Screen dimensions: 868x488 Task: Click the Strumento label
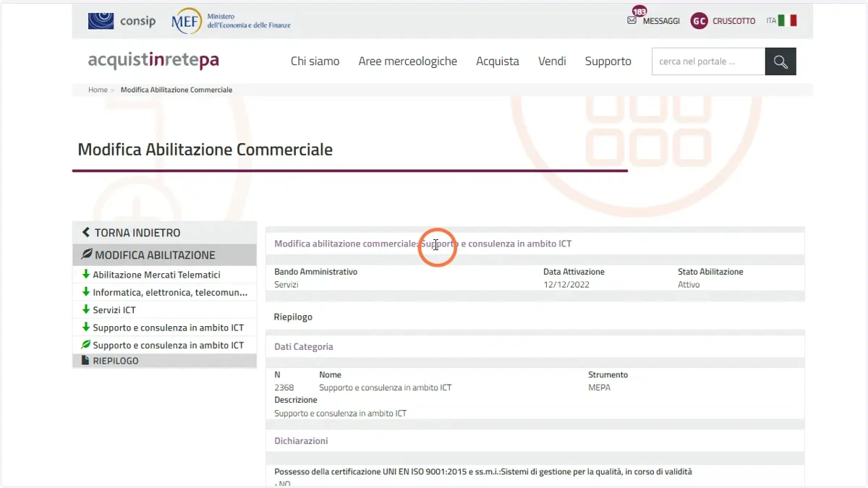[x=608, y=374]
